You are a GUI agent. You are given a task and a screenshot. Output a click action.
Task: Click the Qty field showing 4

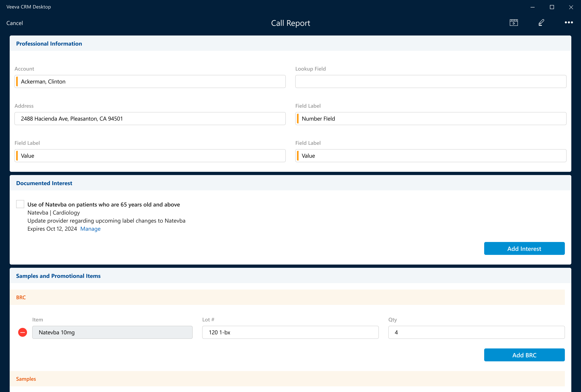click(476, 332)
